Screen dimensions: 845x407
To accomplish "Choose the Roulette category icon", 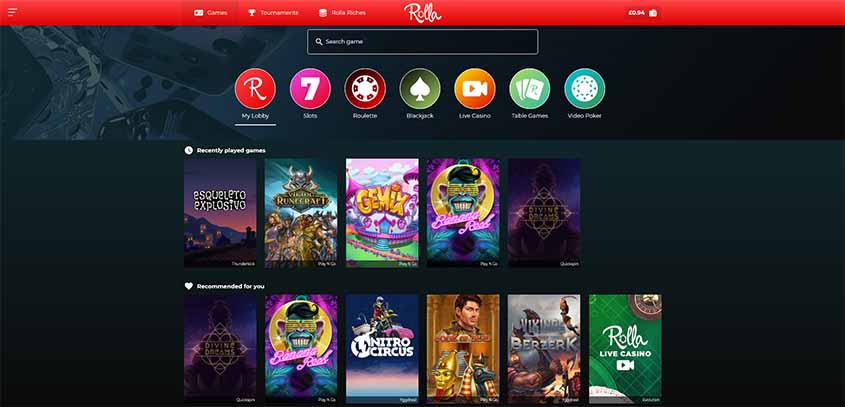I will point(365,88).
